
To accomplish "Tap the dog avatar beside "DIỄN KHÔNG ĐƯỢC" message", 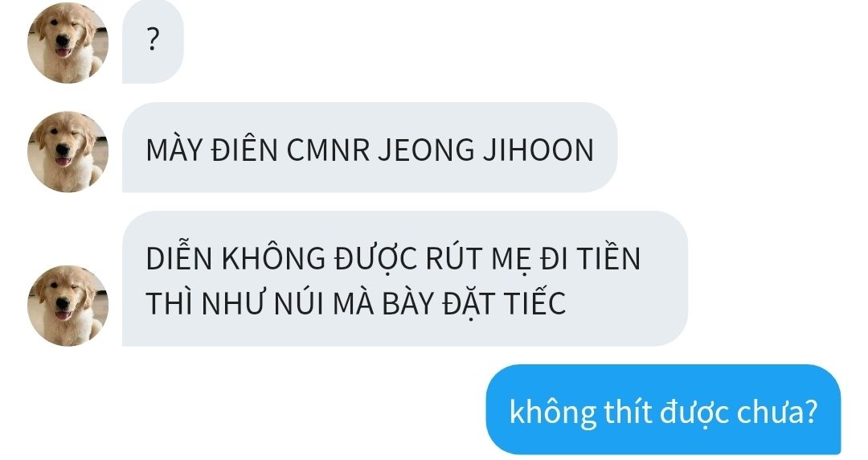I will 68,306.
